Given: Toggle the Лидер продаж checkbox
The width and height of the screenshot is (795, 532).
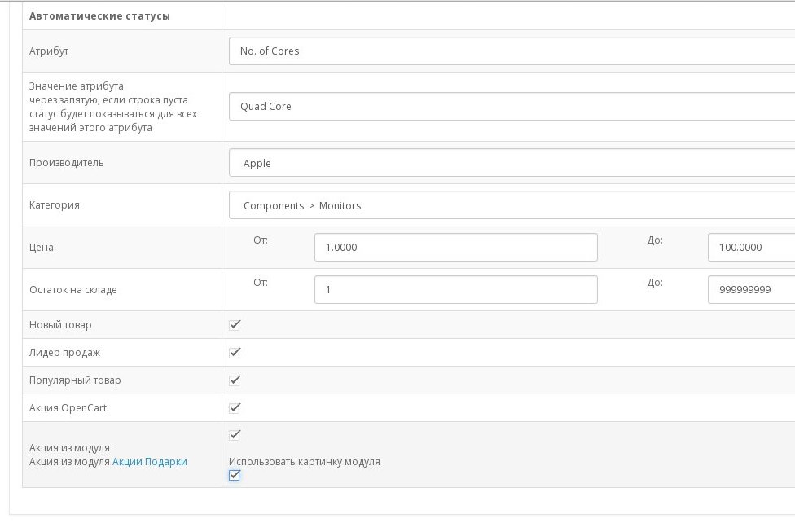Looking at the screenshot, I should pos(235,353).
